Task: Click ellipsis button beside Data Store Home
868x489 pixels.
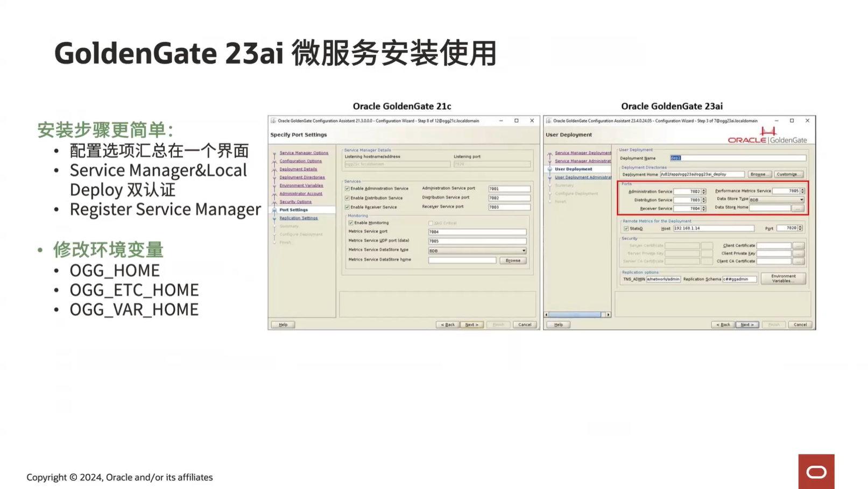Action: point(798,208)
